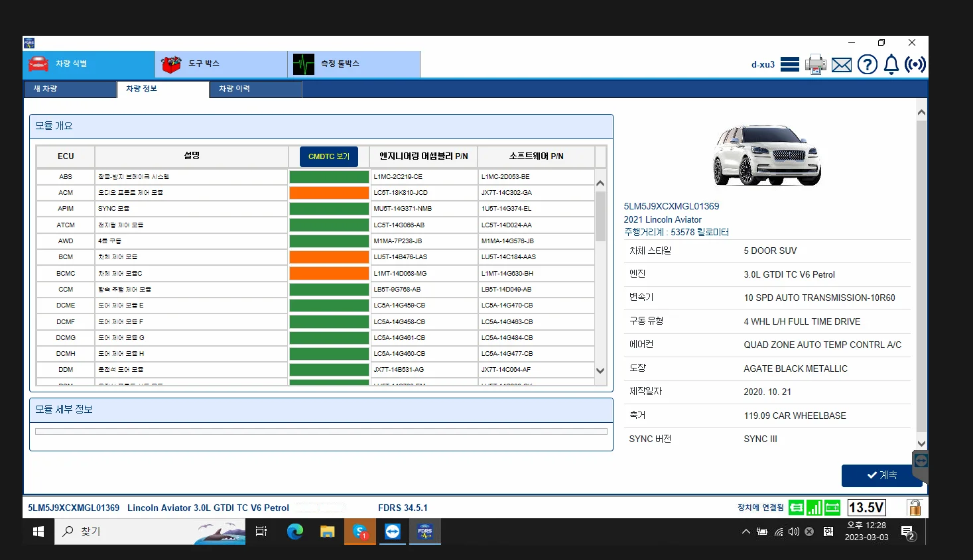Image resolution: width=973 pixels, height=560 pixels.
Task: Select the BCMC module row
Action: 316,273
